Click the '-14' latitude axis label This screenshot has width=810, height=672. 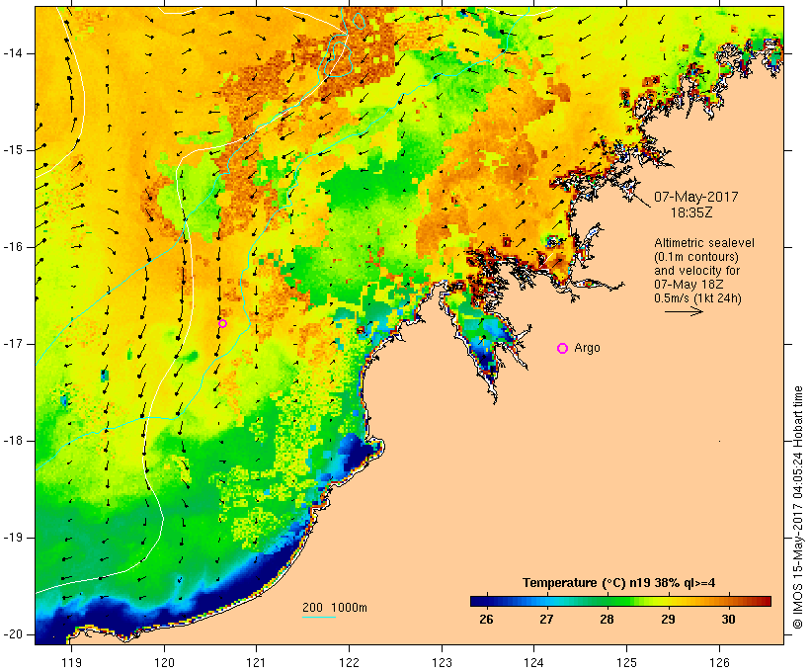(13, 53)
